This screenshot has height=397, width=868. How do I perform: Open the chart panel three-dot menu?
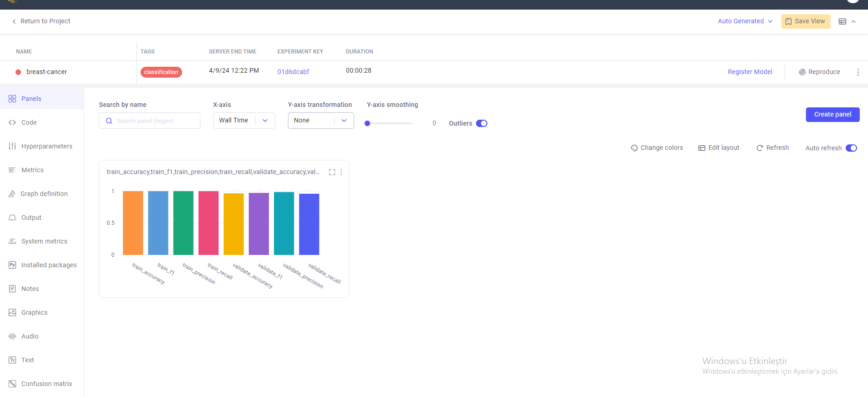pos(341,172)
